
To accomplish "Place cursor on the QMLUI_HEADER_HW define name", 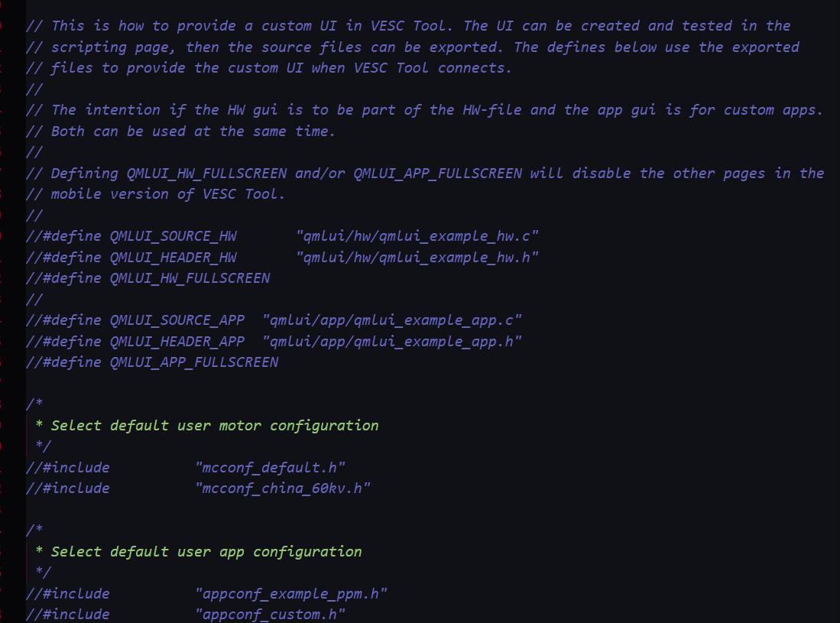I will tap(173, 257).
